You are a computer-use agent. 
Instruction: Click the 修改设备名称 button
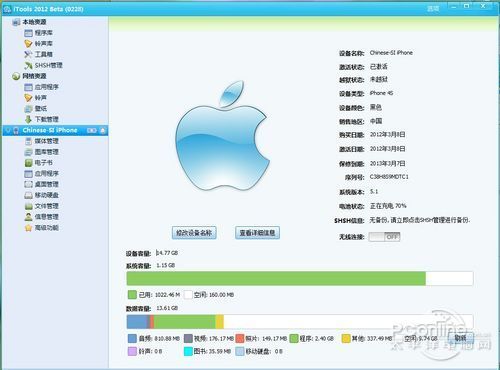tap(194, 233)
